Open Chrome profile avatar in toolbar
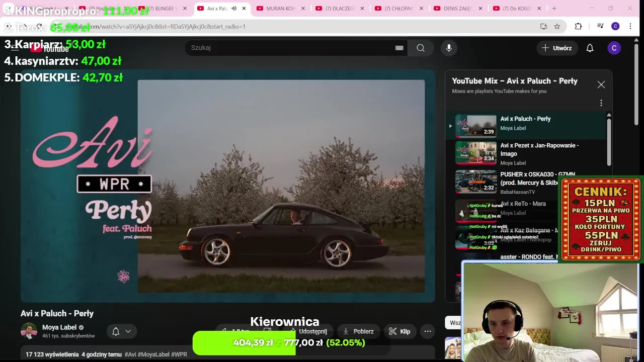 click(x=615, y=26)
